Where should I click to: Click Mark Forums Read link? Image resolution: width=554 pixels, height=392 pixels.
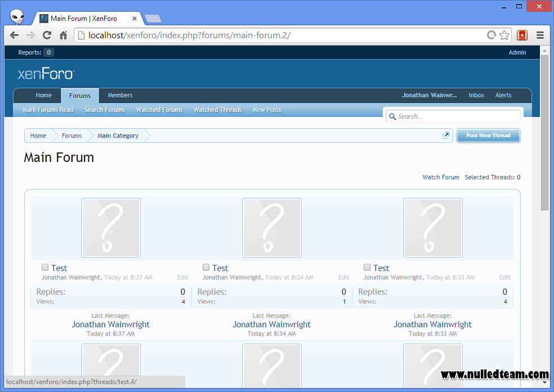(x=48, y=110)
